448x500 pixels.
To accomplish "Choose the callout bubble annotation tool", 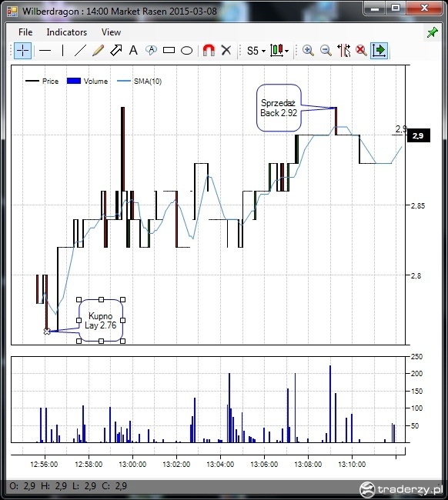I will (151, 50).
